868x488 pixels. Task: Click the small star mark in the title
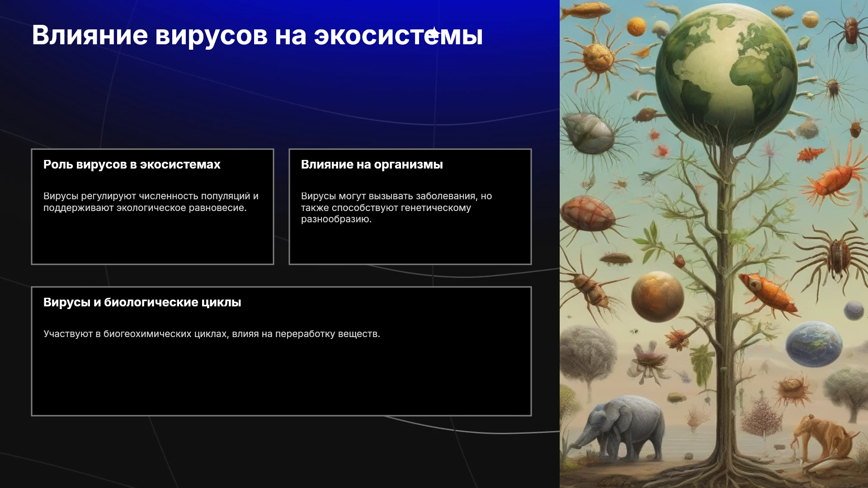coord(434,33)
